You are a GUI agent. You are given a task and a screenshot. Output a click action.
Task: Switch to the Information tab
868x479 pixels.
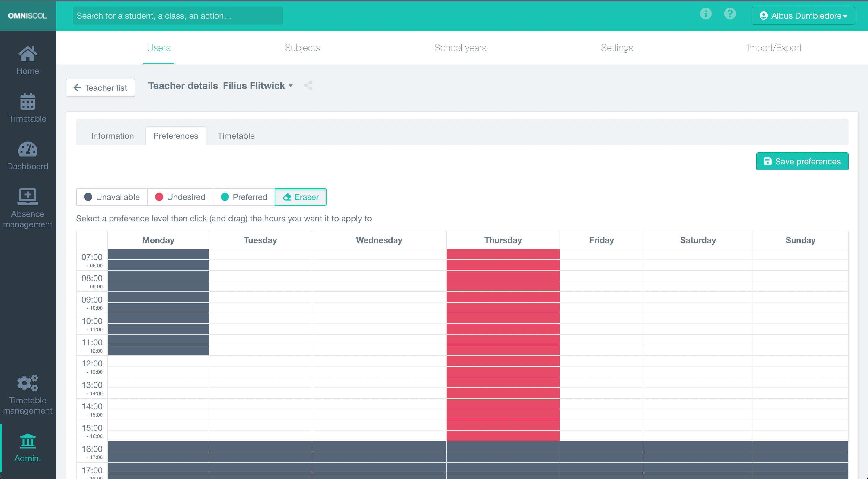(112, 136)
